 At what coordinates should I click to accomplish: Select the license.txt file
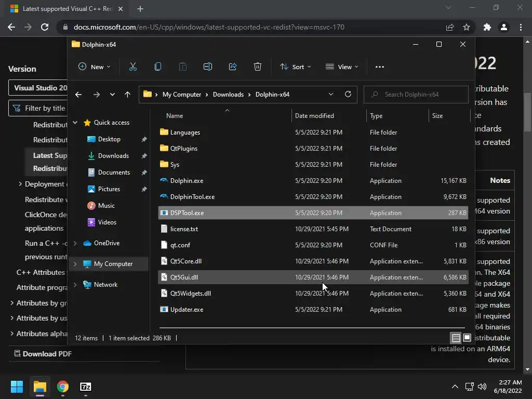coord(313,229)
